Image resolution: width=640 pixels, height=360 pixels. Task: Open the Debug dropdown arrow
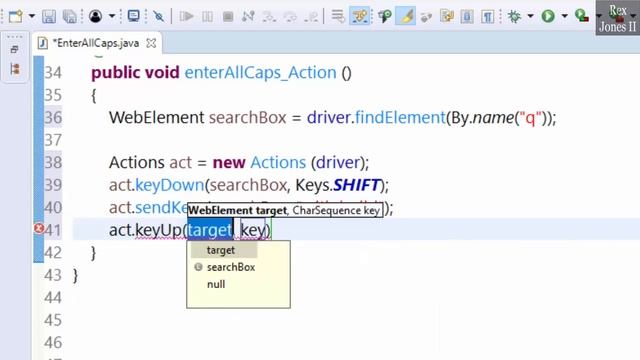(x=530, y=16)
